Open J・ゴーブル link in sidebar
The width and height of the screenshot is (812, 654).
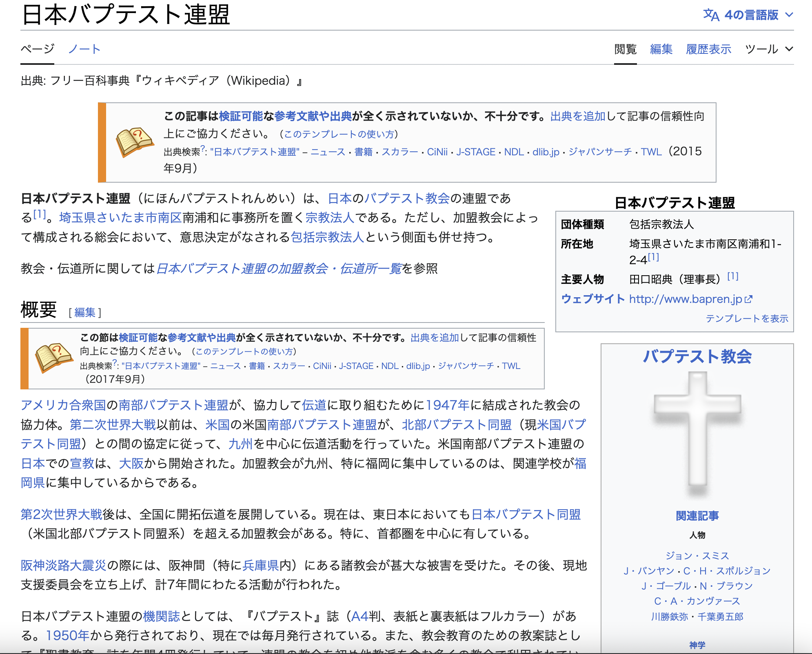coord(666,586)
